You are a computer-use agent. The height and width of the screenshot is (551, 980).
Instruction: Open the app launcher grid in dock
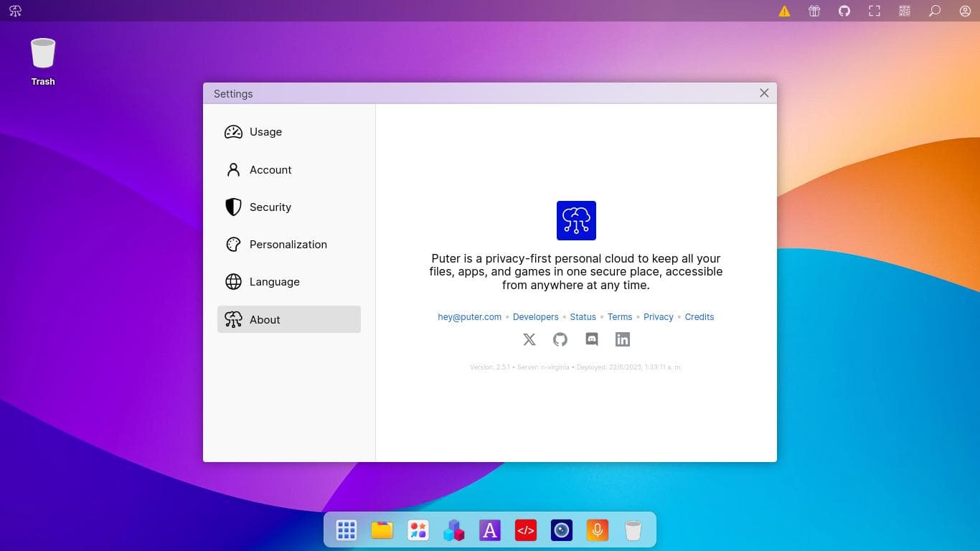click(347, 530)
